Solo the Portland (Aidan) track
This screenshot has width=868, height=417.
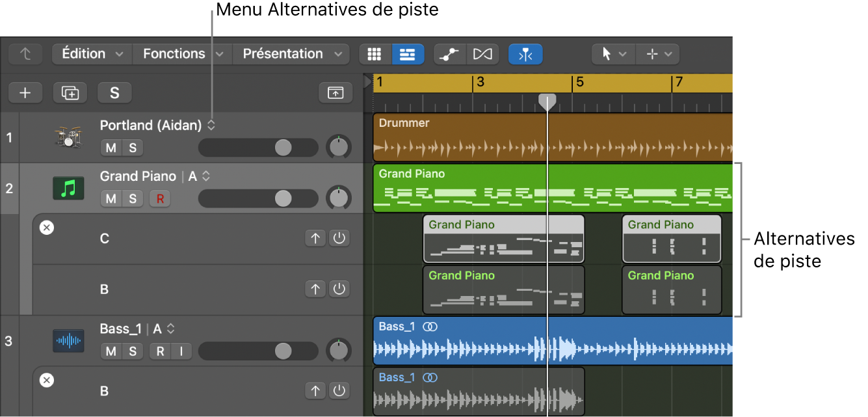(133, 148)
